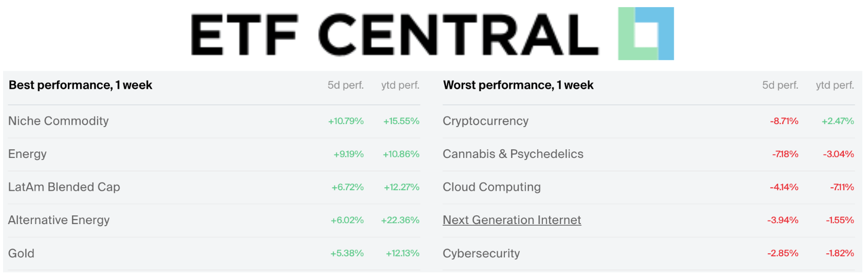Click ytd perf. header in worst table

[x=835, y=85]
